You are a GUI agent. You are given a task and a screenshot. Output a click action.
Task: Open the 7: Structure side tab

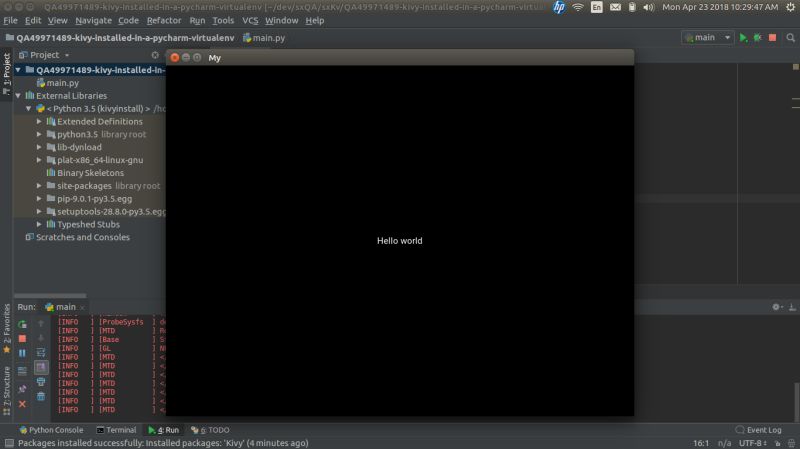pyautogui.click(x=6, y=390)
